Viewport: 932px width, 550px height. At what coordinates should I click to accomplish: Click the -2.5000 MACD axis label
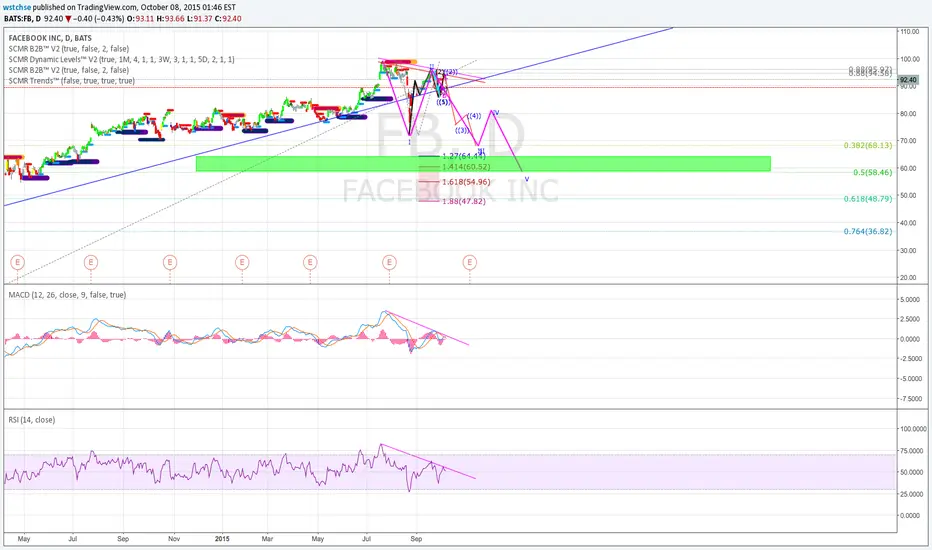(x=910, y=359)
